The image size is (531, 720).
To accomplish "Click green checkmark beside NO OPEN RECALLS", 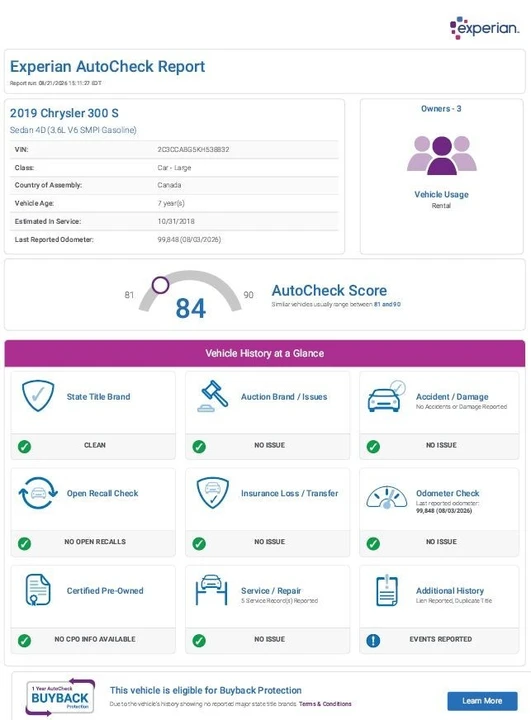I will click(24, 544).
